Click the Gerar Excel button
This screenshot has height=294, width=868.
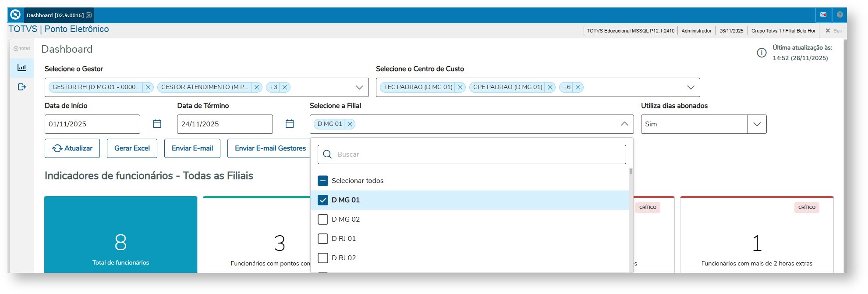click(132, 148)
